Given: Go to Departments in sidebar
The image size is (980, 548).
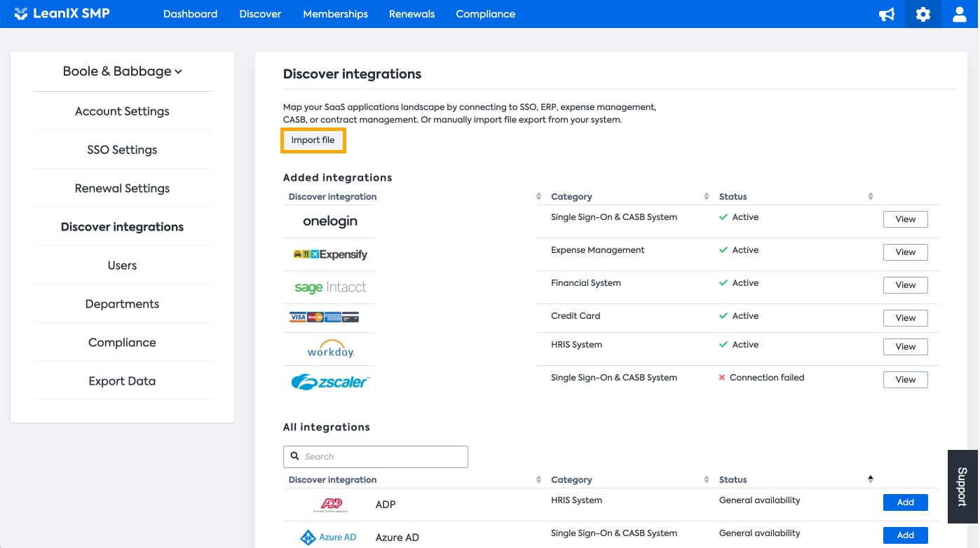Looking at the screenshot, I should [x=122, y=304].
